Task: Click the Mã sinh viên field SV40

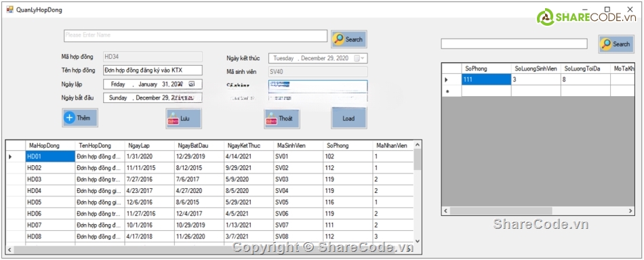Action: pos(318,71)
